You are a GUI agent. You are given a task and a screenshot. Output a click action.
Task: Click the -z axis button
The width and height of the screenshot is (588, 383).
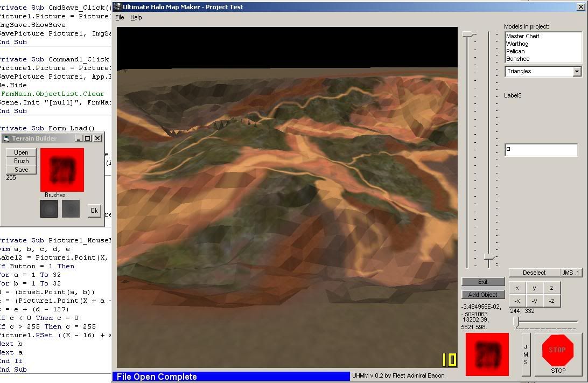tap(551, 301)
